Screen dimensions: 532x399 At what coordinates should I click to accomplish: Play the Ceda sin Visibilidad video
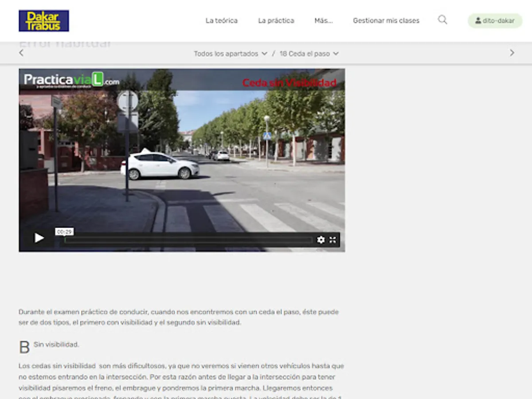(39, 239)
